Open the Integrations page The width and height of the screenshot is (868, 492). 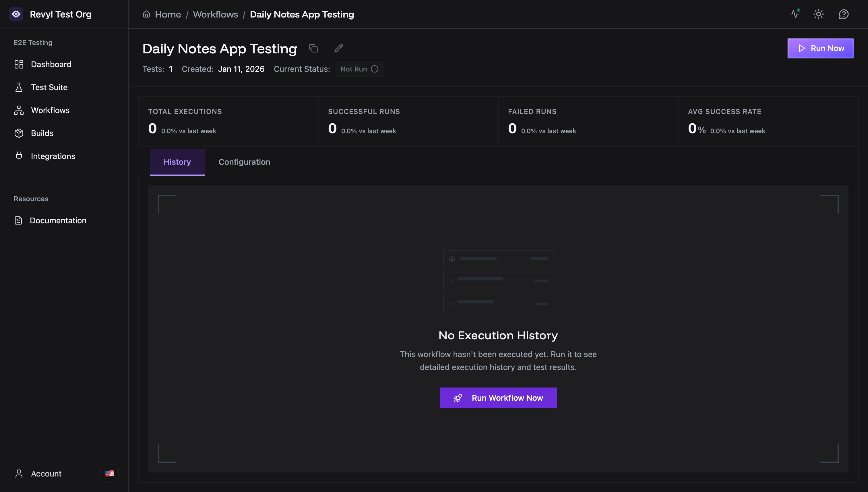(53, 156)
